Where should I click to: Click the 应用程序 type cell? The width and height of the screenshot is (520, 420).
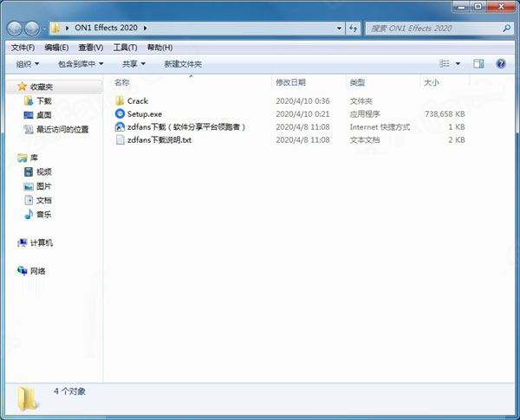[365, 114]
